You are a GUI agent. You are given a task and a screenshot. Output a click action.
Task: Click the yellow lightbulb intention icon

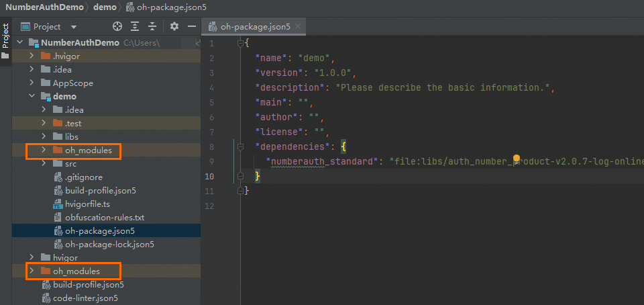point(517,159)
